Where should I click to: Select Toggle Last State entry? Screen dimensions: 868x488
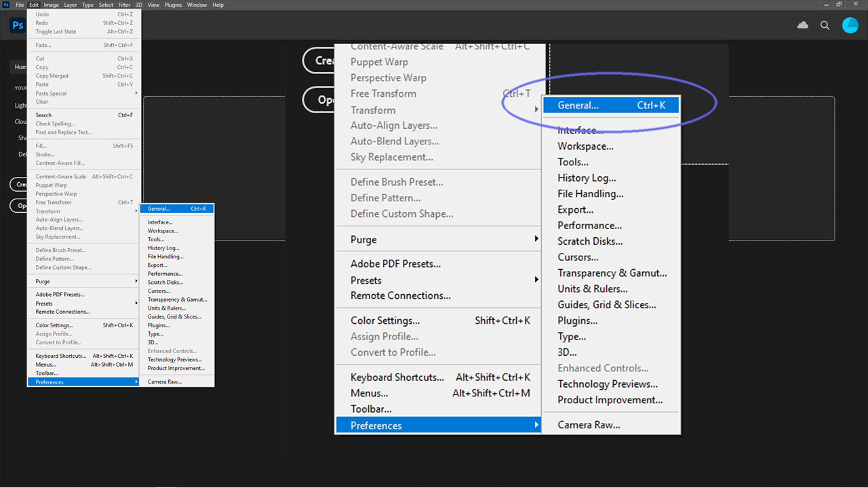coord(84,32)
